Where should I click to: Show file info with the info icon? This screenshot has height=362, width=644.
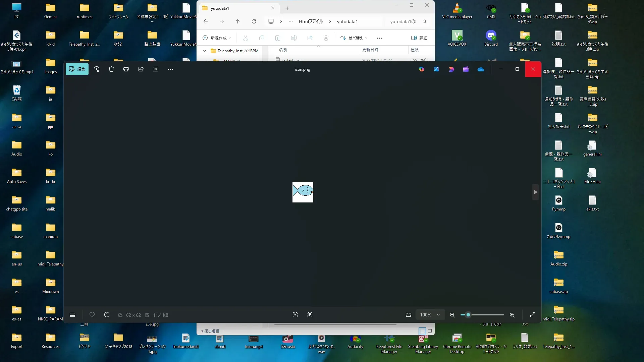point(107,315)
